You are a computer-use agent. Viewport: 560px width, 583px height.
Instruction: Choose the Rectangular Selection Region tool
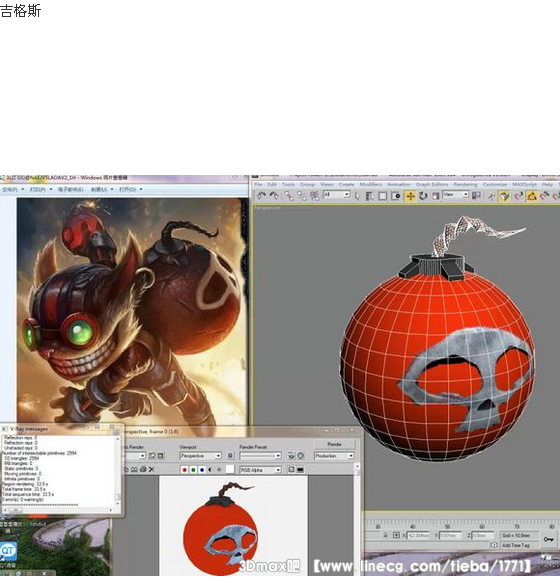pyautogui.click(x=383, y=196)
